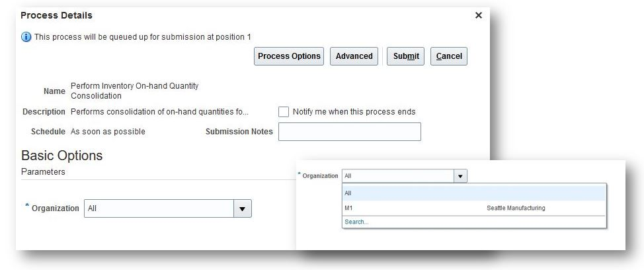
Task: Submit the process
Action: pyautogui.click(x=406, y=56)
